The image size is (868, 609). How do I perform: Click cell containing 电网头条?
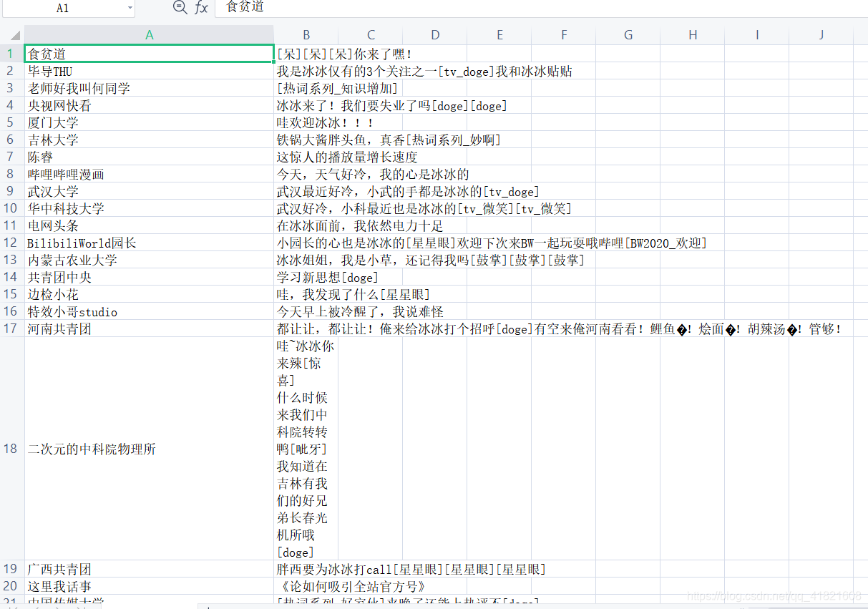coord(150,225)
